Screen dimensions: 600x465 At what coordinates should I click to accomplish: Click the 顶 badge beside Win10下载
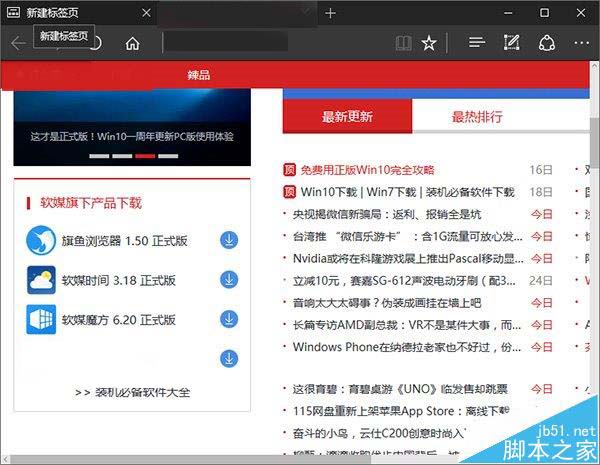tap(289, 192)
